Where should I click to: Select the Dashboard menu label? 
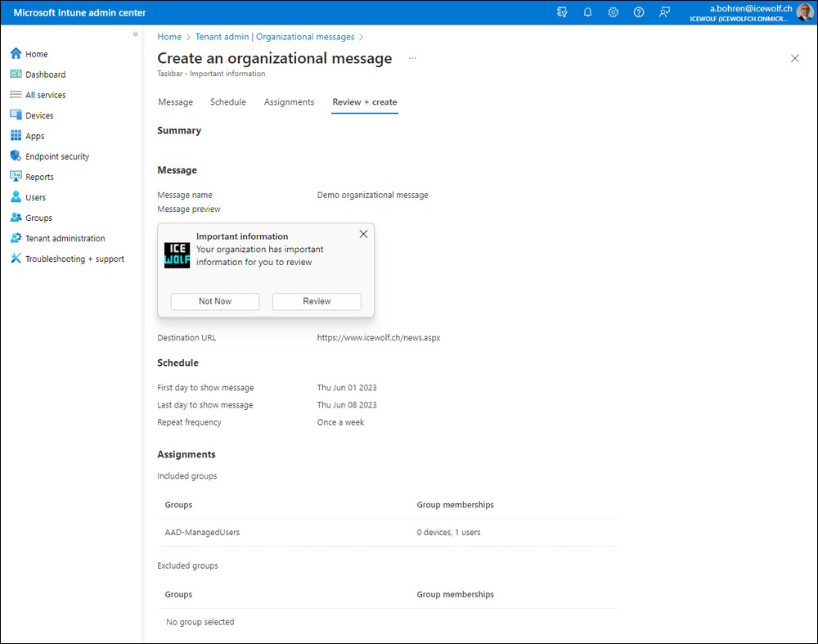point(45,74)
